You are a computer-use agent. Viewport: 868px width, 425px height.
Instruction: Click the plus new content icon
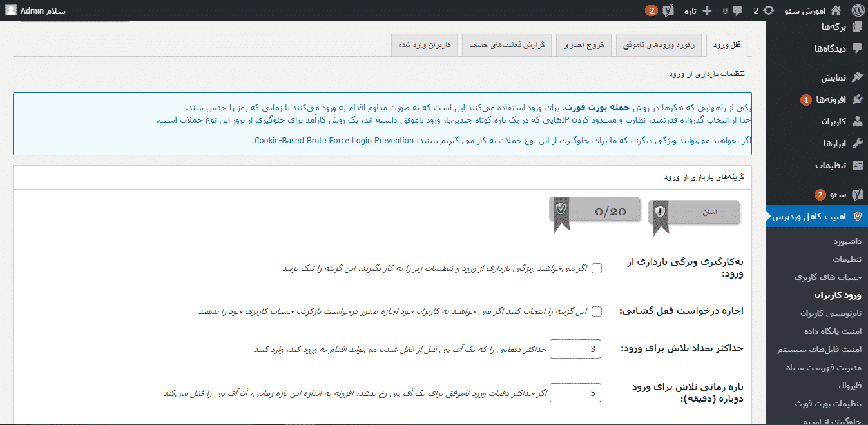pyautogui.click(x=707, y=10)
